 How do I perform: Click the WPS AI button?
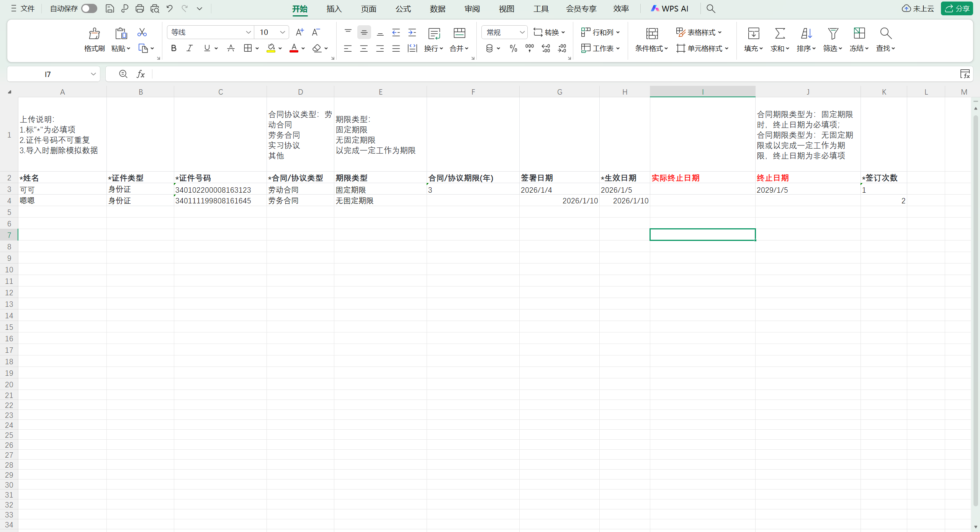670,8
